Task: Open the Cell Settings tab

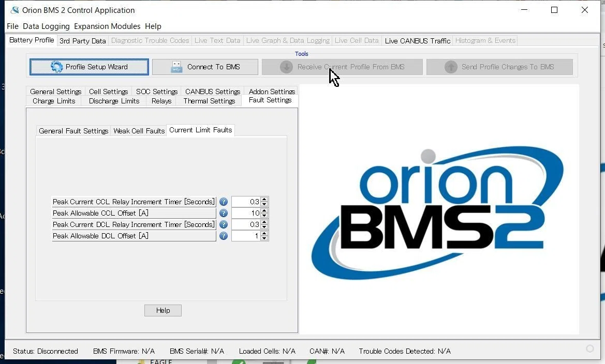Action: [108, 92]
